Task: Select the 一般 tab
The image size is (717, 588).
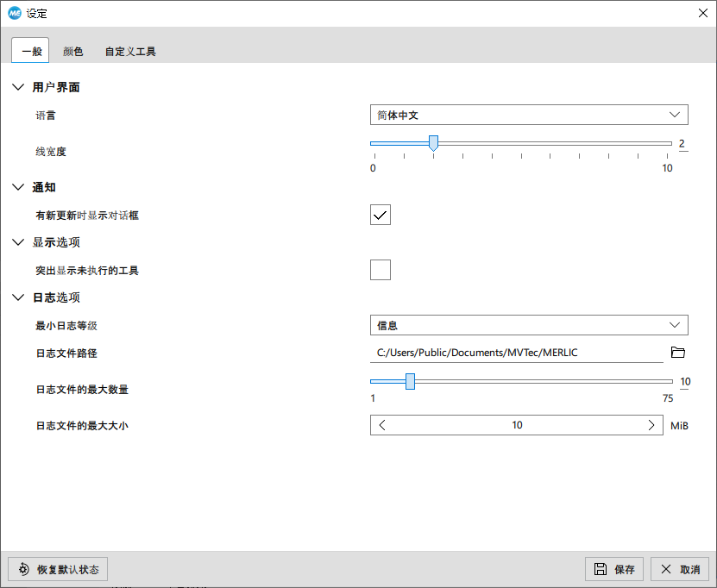Action: click(31, 52)
